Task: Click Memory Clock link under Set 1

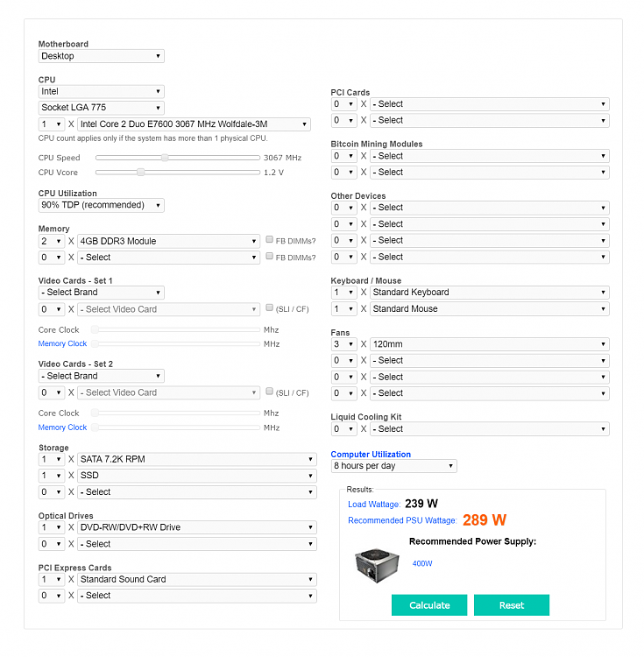Action: point(62,343)
